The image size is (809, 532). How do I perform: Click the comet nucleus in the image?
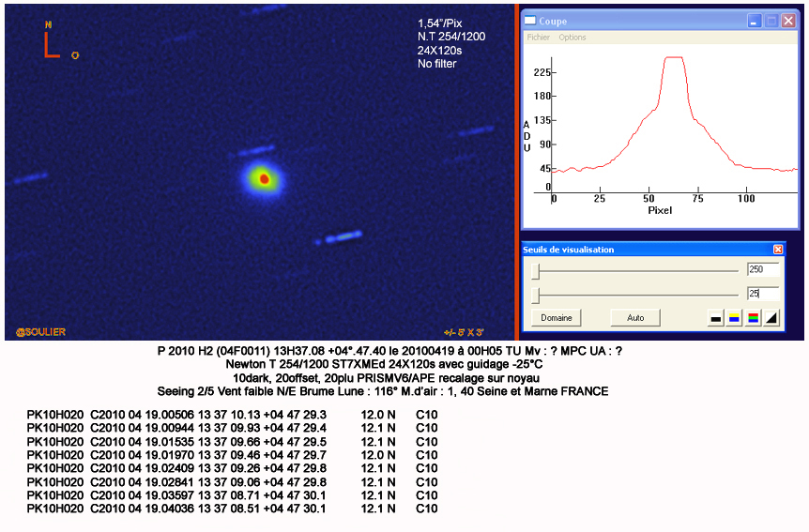(x=264, y=177)
